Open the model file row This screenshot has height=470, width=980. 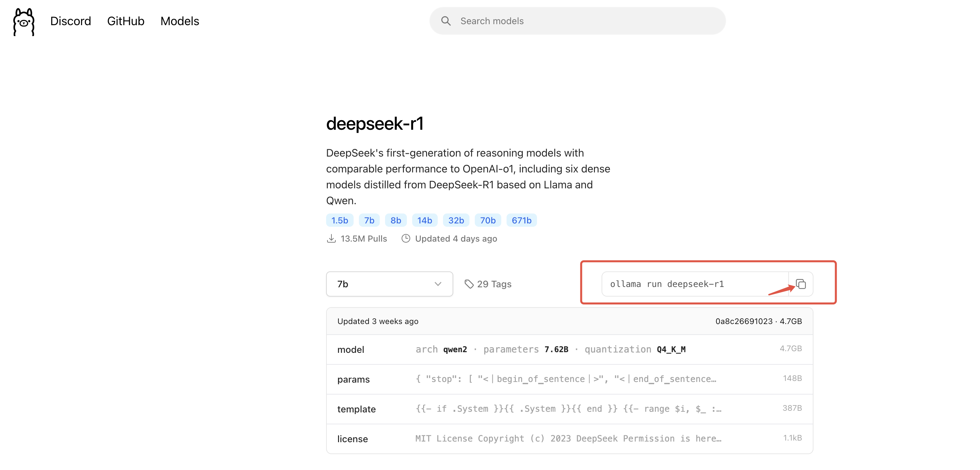click(569, 349)
